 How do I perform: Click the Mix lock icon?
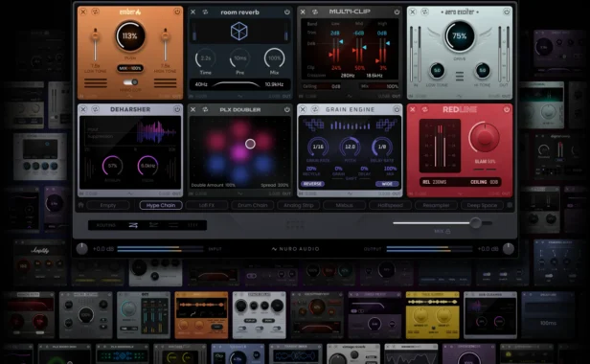pos(448,231)
